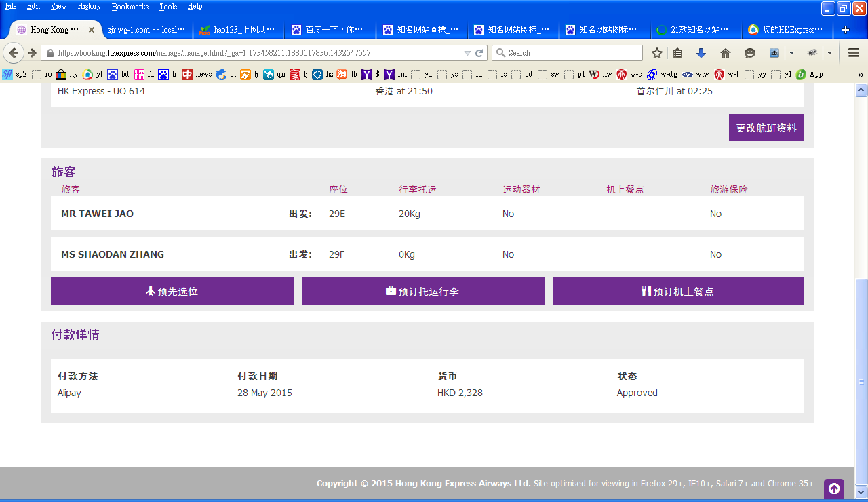Screen dimensions: 868x502
Task: Click the insect add-on icon in toolbar
Action: [812, 53]
